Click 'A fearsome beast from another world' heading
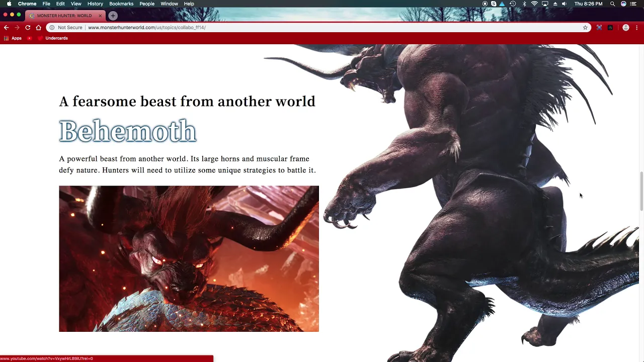Image resolution: width=644 pixels, height=362 pixels. point(187,102)
